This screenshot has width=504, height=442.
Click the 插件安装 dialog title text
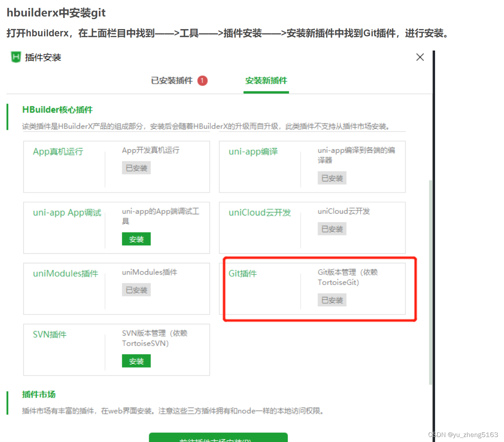pos(43,57)
